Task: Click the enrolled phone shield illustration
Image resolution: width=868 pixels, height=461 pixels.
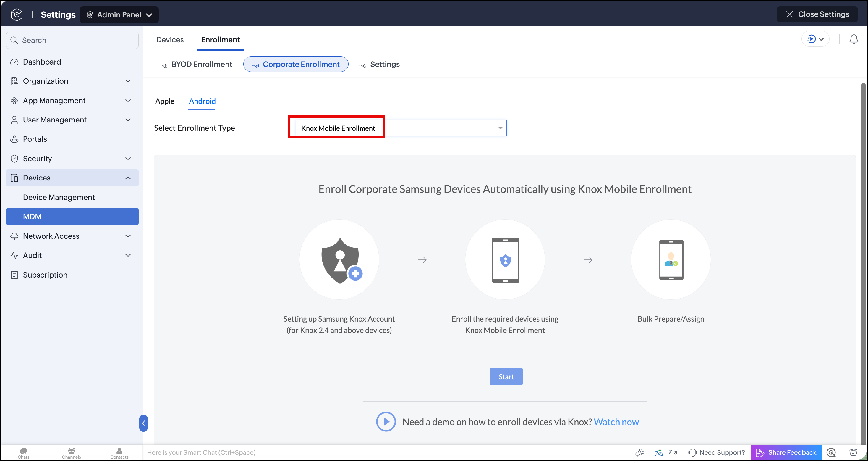Action: point(505,260)
